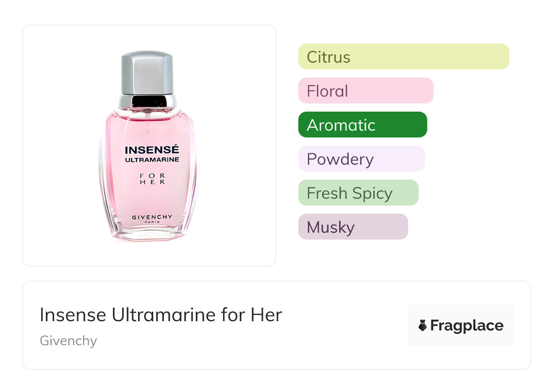This screenshot has height=392, width=553.
Task: Open the Givenchy brand link below the title
Action: click(68, 341)
